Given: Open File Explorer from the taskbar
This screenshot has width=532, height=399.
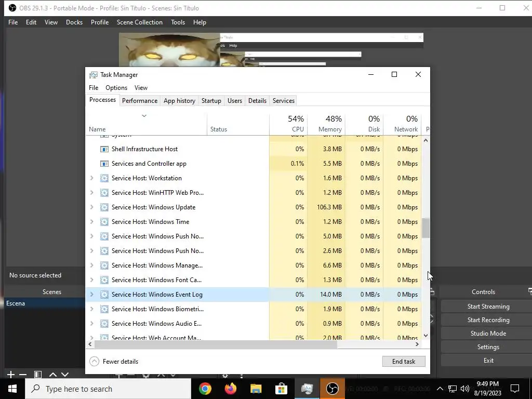Looking at the screenshot, I should click(x=256, y=389).
